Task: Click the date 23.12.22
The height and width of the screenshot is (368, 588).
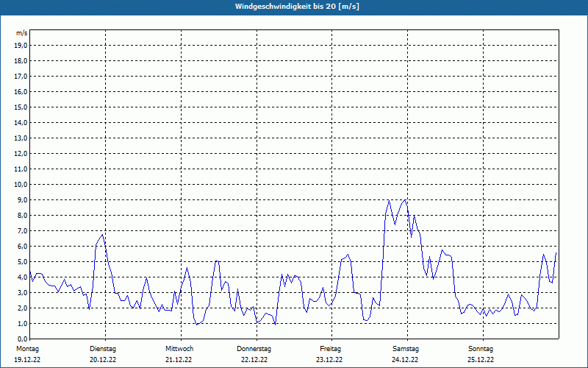Action: pyautogui.click(x=329, y=359)
